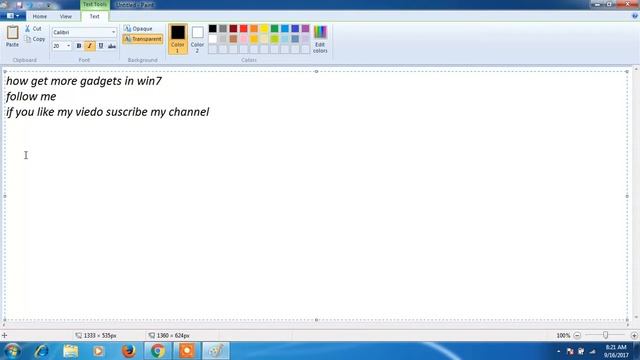The height and width of the screenshot is (360, 640).
Task: Pick the turquoise blue color swatch
Action: tap(285, 29)
